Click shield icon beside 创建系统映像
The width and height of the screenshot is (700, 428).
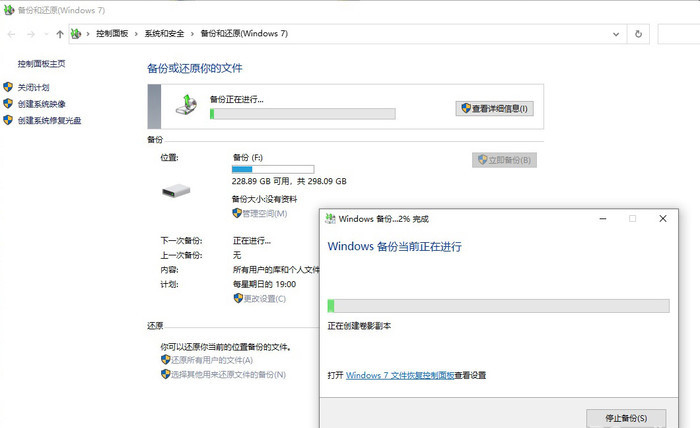pos(8,104)
